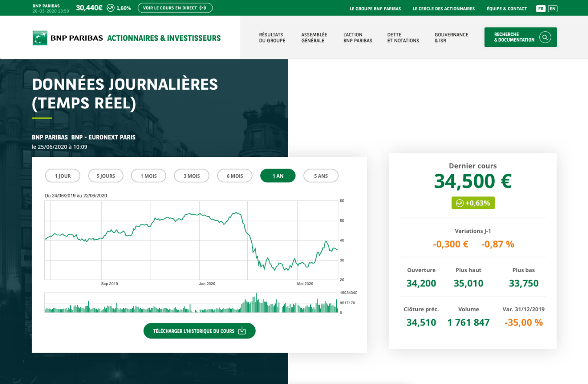Select the 5 JOURS chart period
This screenshot has width=588, height=384.
pos(106,176)
